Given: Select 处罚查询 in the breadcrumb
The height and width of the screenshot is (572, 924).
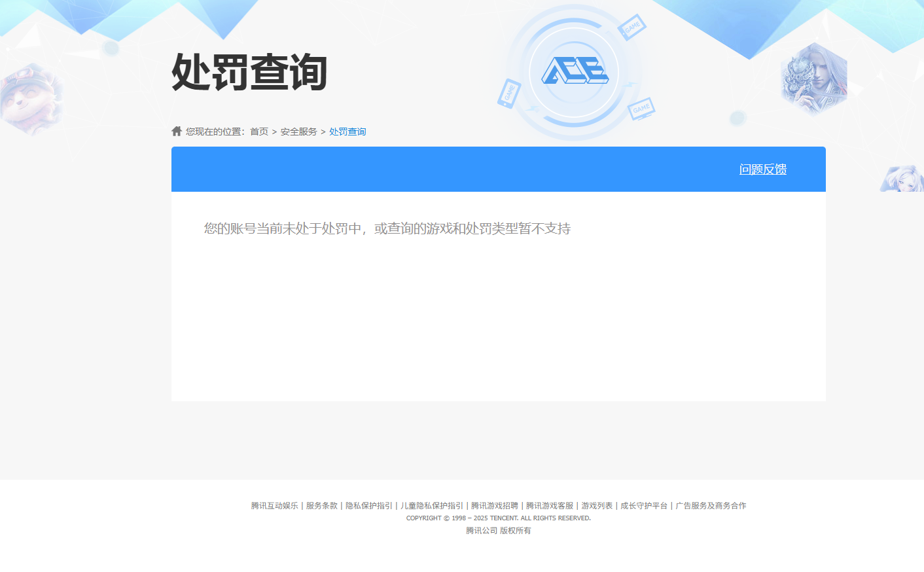Looking at the screenshot, I should click(x=347, y=132).
